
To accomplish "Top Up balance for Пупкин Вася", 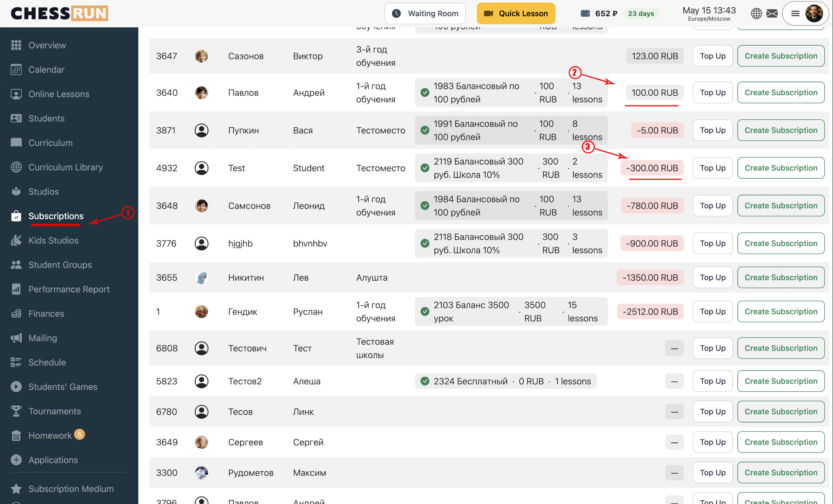I will [713, 130].
